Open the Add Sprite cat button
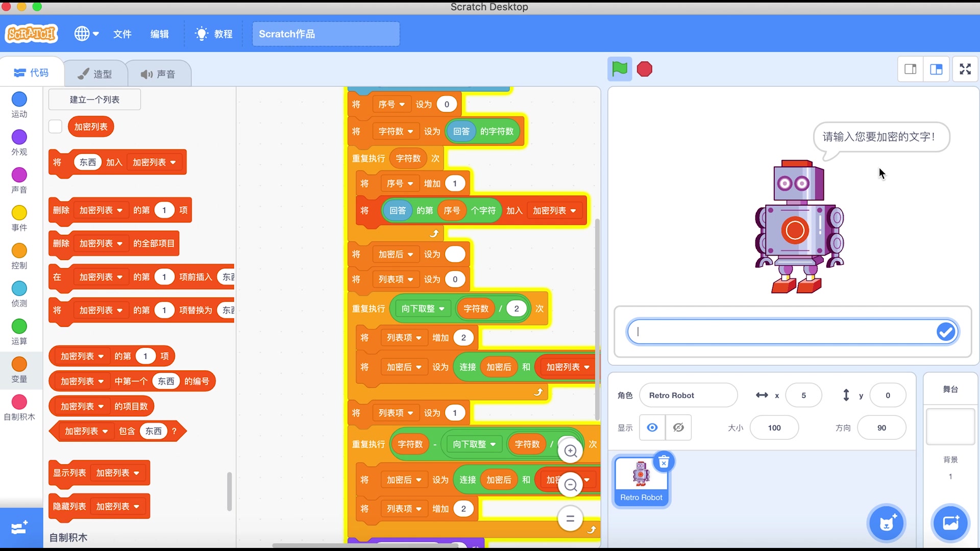Screen dimensions: 980x551 tap(887, 523)
